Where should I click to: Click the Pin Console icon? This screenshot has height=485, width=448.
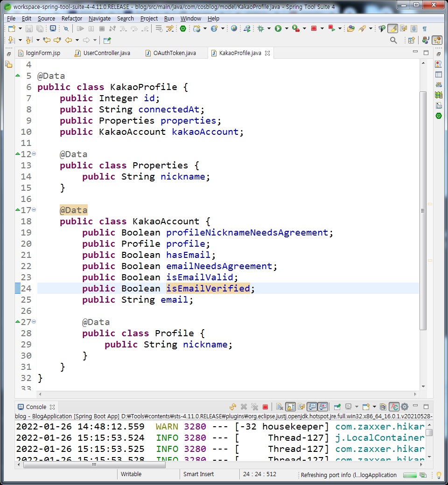pyautogui.click(x=337, y=407)
